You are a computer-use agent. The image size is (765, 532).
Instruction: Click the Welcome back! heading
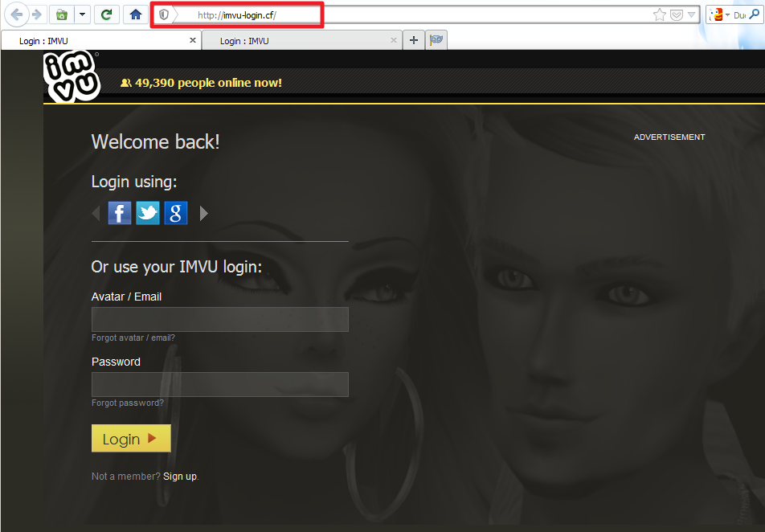156,142
